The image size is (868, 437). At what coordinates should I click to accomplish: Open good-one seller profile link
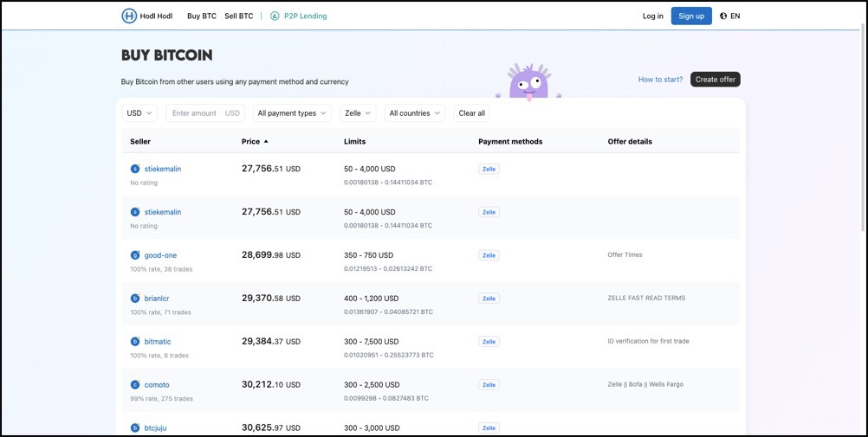(x=160, y=255)
